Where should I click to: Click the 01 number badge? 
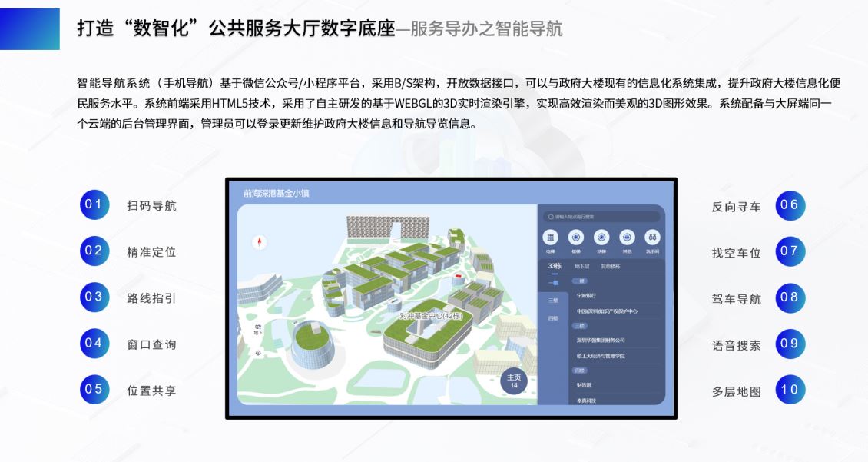tap(94, 204)
